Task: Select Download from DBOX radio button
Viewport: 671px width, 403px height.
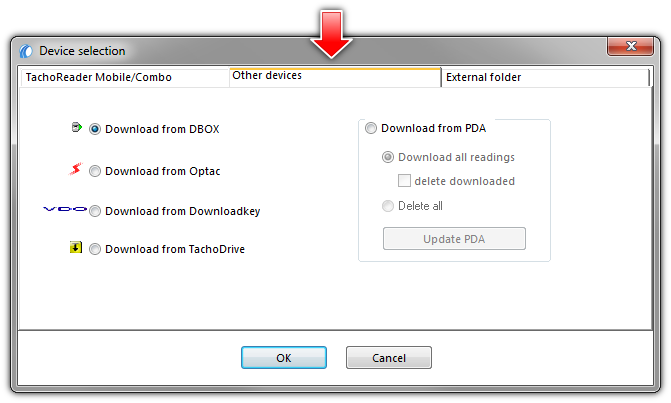Action: [95, 129]
